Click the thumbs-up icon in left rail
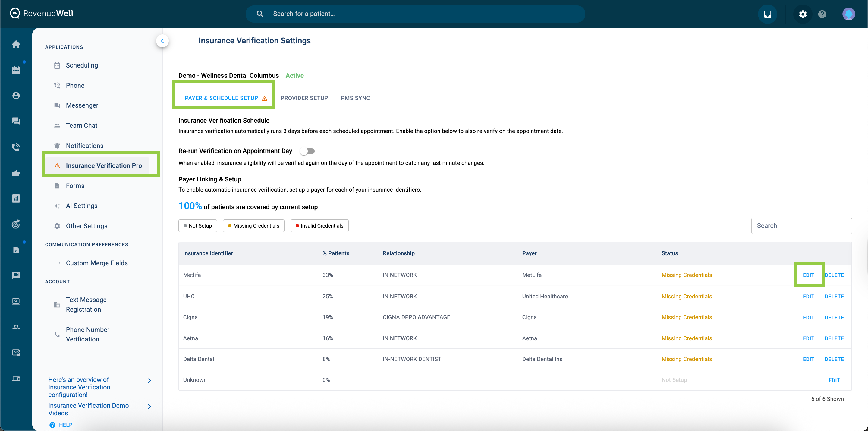The image size is (868, 431). pyautogui.click(x=16, y=173)
